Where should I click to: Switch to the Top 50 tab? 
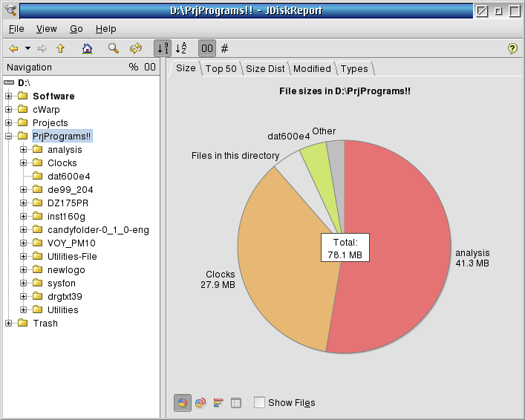pos(221,68)
